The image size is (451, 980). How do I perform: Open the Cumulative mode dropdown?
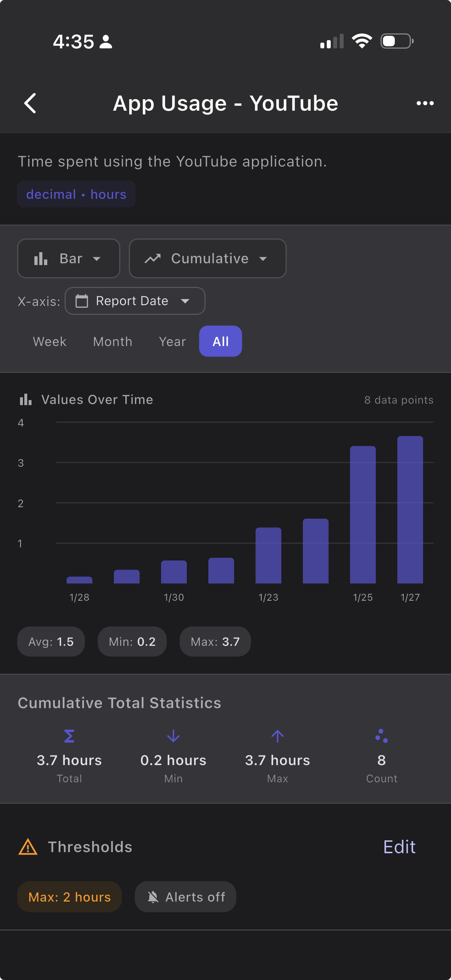[208, 258]
